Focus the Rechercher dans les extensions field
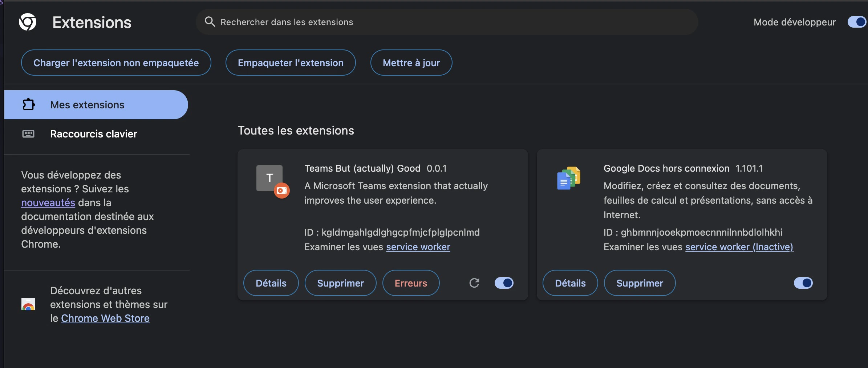The height and width of the screenshot is (368, 868). 447,22
